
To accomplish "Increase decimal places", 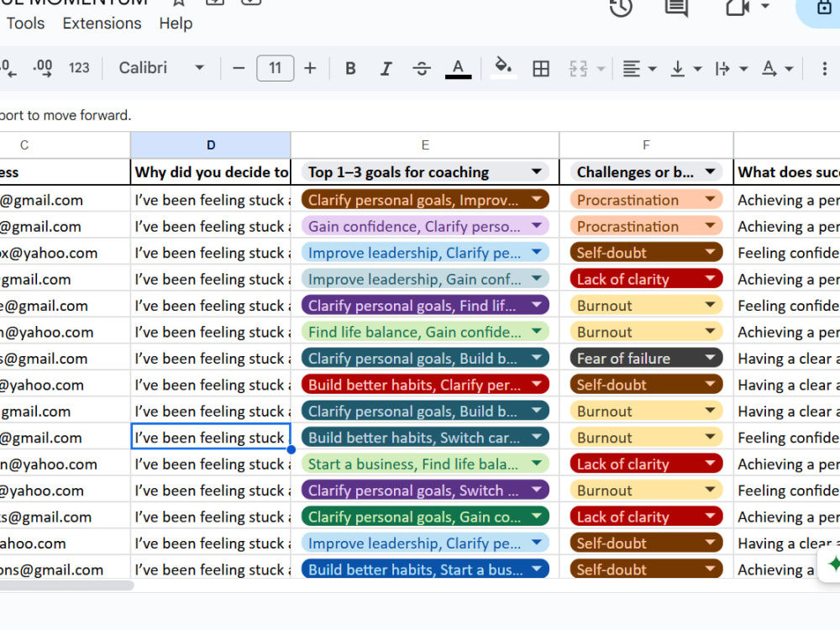I will pos(42,68).
